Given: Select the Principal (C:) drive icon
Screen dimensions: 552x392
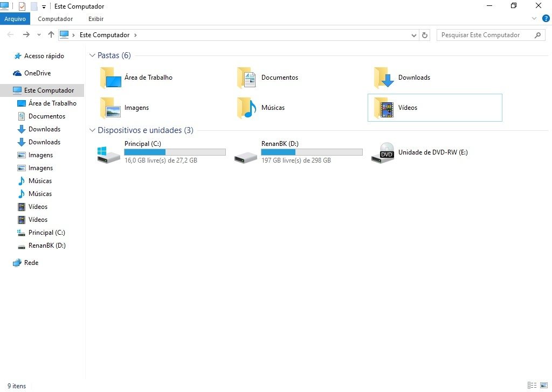Looking at the screenshot, I should (x=109, y=155).
